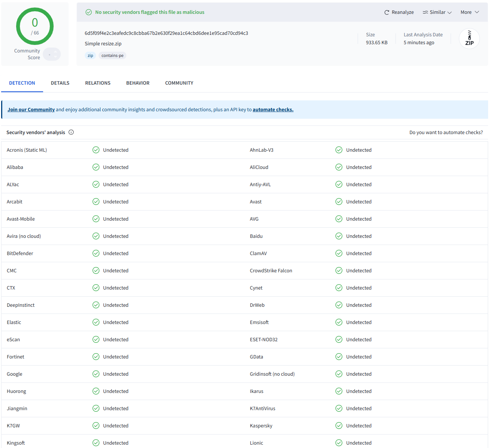Click the check icon in the Arcabit row
This screenshot has width=490, height=448.
96,202
